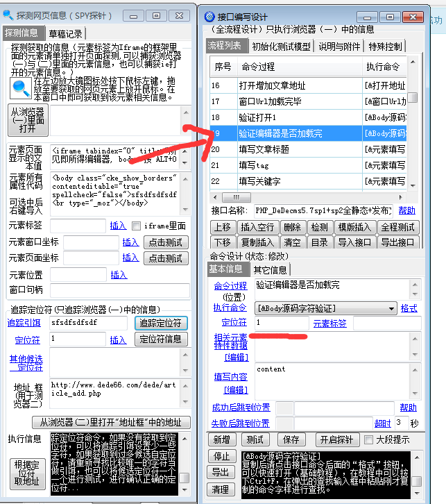Viewport: 446px width, 504px height.
Task: Click the 接口名称 input field
Action: pyautogui.click(x=323, y=210)
